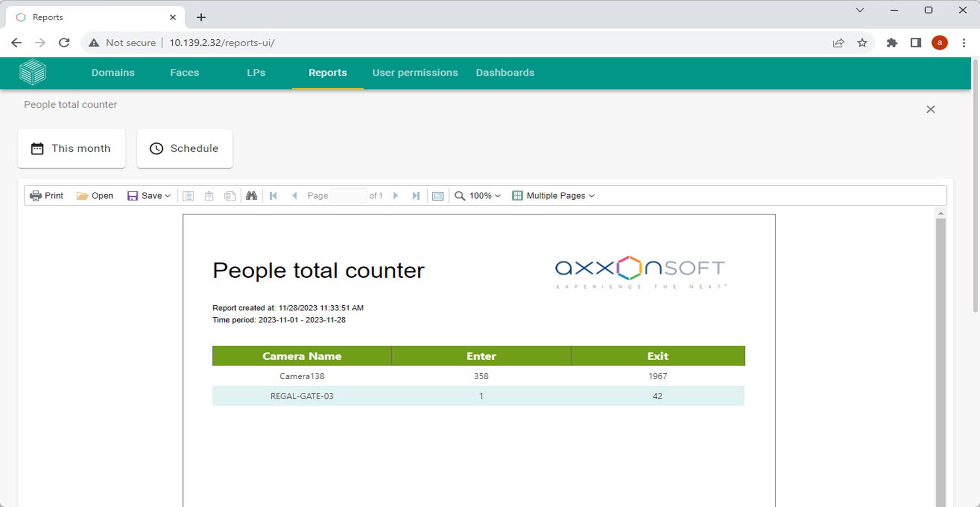Bookmark page with the star icon
The width and height of the screenshot is (980, 507).
point(862,43)
